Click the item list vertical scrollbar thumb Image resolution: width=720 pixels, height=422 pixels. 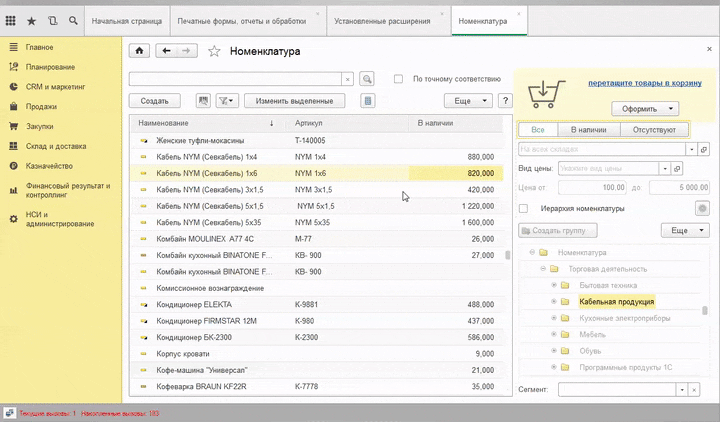tap(507, 255)
